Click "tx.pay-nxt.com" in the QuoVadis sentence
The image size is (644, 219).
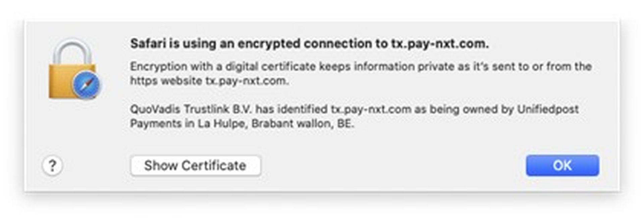(371, 109)
